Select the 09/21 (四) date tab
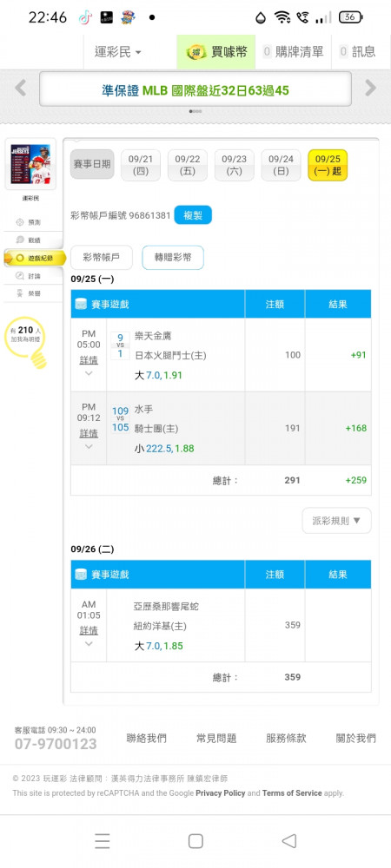Viewport: 391px width, 868px height. pos(141,165)
